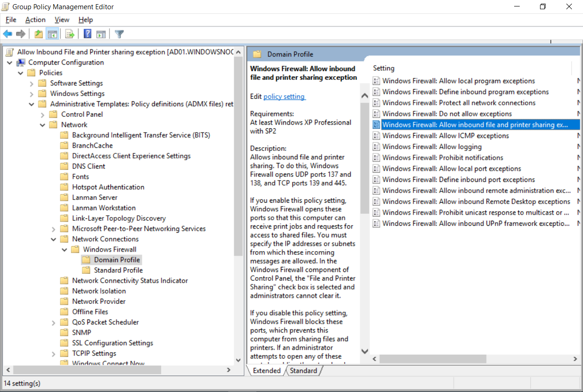The height and width of the screenshot is (392, 583).
Task: Open the File menu
Action: (x=11, y=20)
